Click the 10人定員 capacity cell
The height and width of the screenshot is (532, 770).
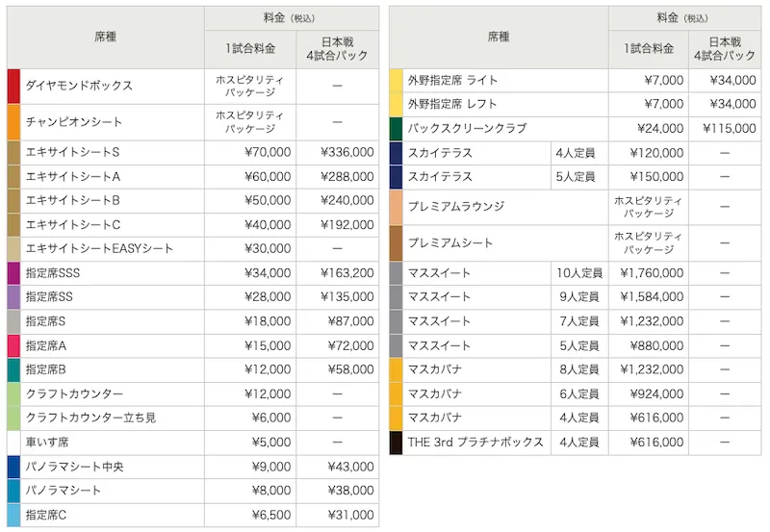click(x=579, y=273)
